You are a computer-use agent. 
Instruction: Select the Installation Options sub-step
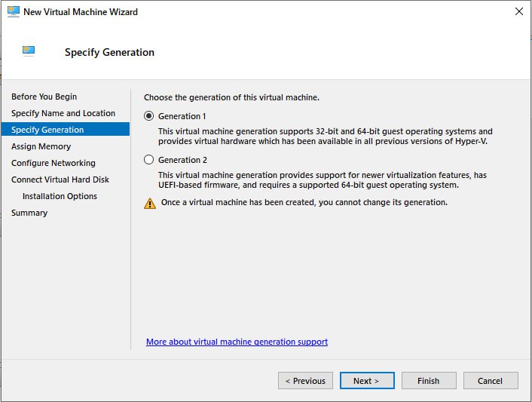(60, 196)
